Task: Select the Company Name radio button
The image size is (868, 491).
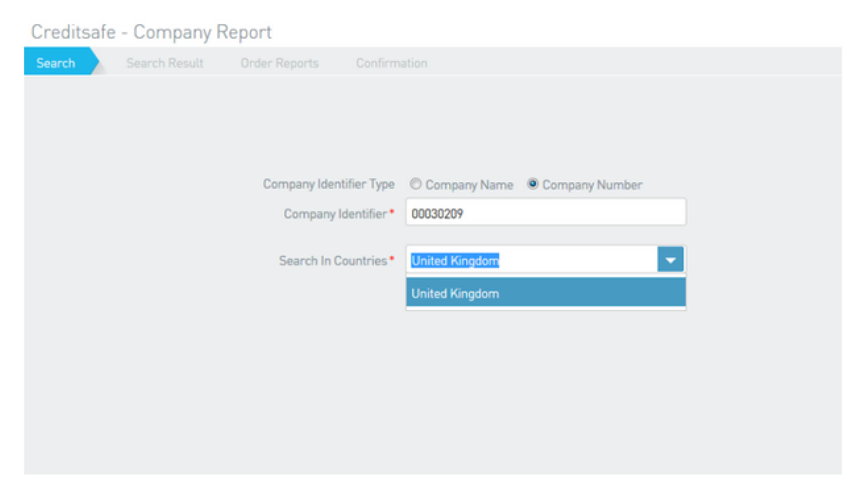Action: (415, 184)
